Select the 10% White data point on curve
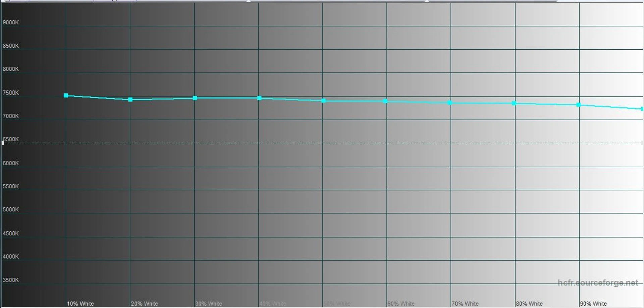This screenshot has height=308, width=644. (66, 96)
